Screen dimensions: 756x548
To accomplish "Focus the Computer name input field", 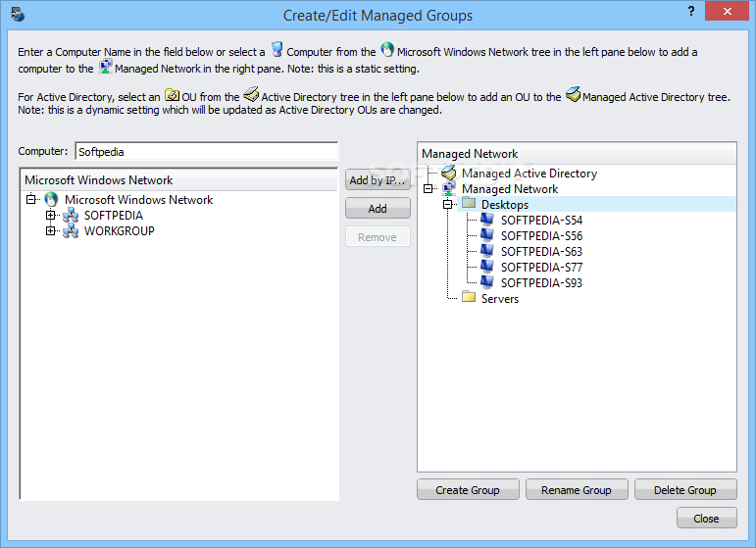I will point(207,151).
